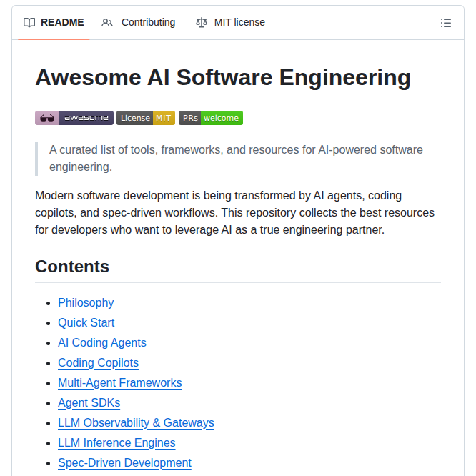Click the curated list blockquote text
476x476 pixels.
236,159
